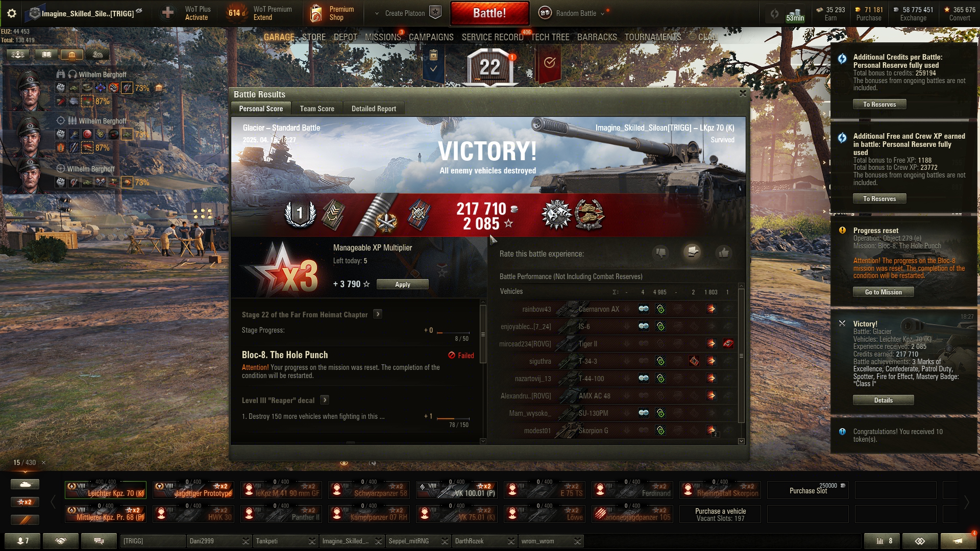Toggle the orange stripe carousel filter
Screen dimensions: 980x551
(x=25, y=520)
